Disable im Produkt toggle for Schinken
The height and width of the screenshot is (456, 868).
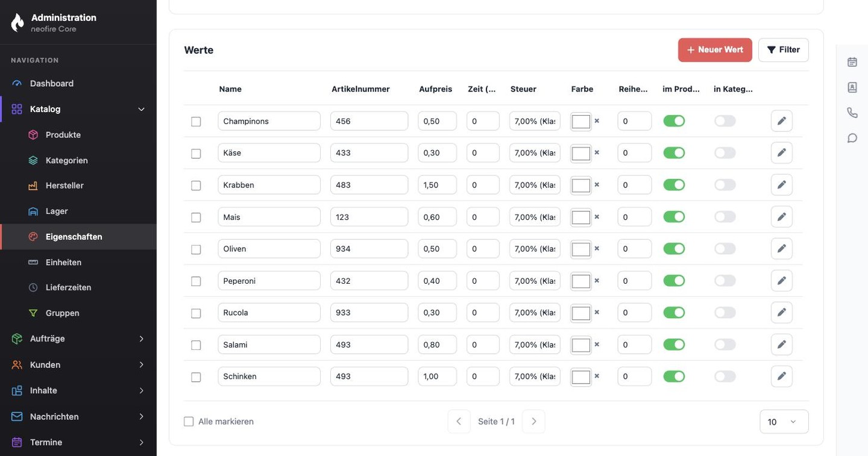(674, 376)
